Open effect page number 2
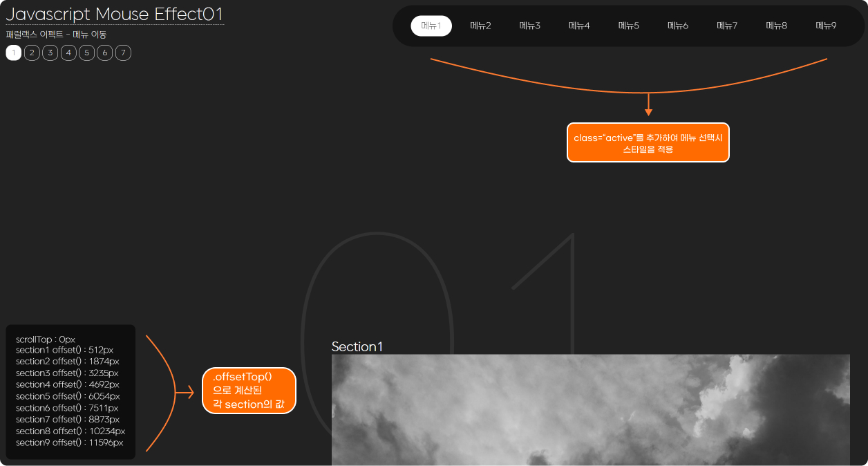 pyautogui.click(x=32, y=53)
